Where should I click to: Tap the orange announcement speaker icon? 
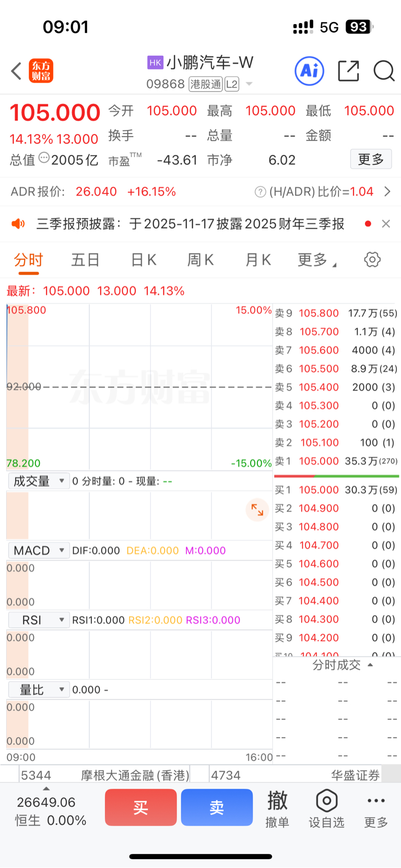(x=18, y=224)
